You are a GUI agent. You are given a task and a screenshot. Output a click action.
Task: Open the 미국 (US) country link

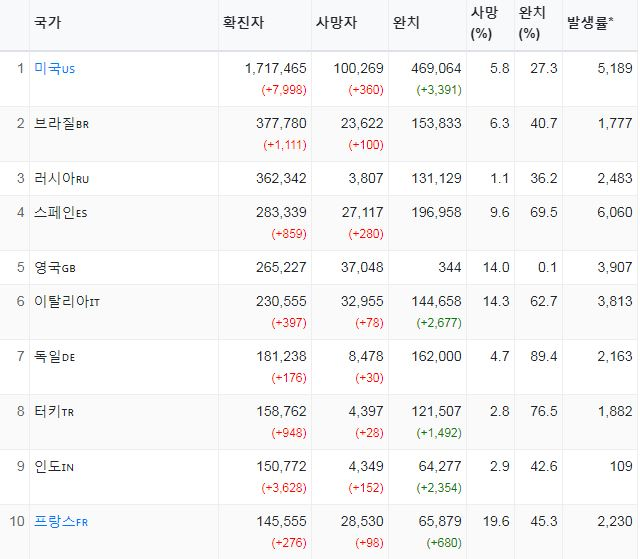tap(54, 68)
